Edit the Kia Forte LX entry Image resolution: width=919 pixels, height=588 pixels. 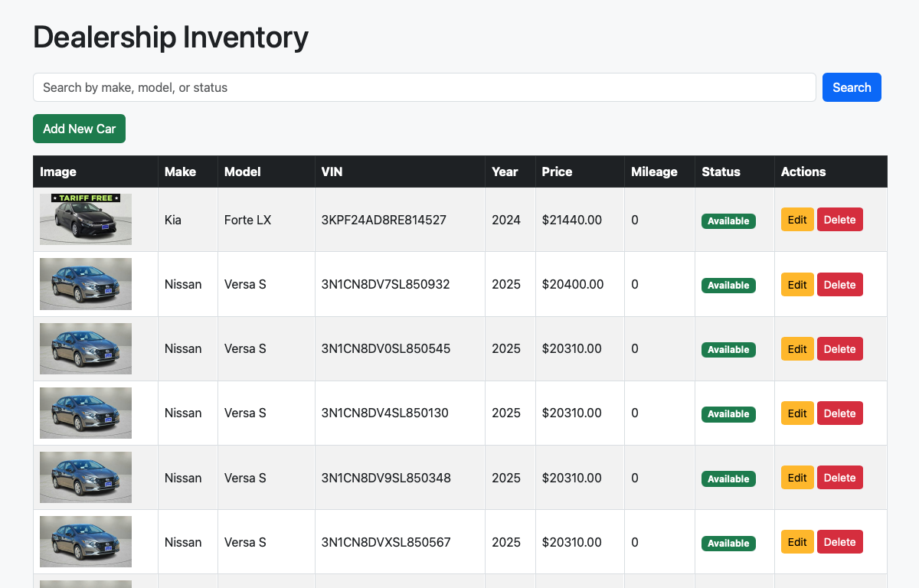(797, 220)
